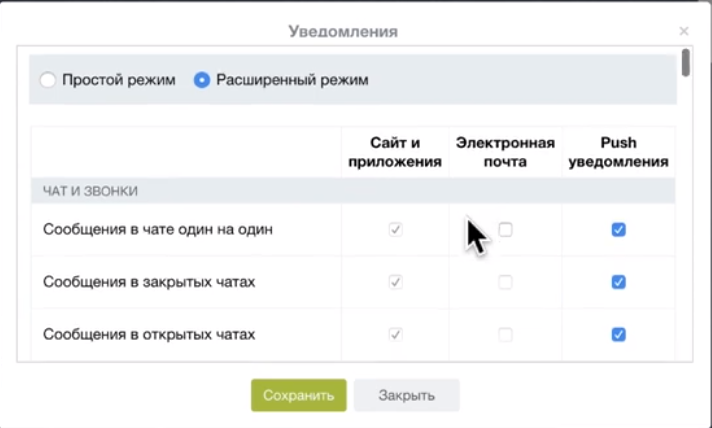The width and height of the screenshot is (712, 428).
Task: Toggle email checkbox for one-on-one chat messages
Action: point(506,230)
